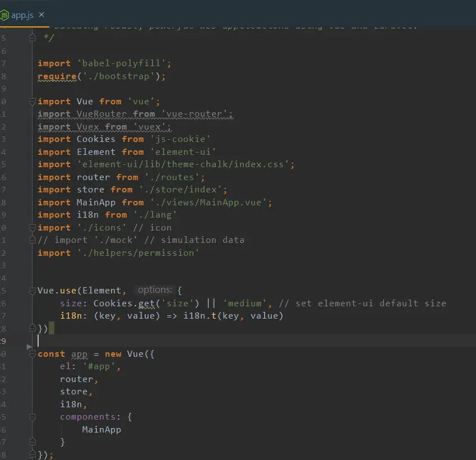Screen dimensions: 476x460
Task: Click Cookies identifier in js-cookie import
Action: [x=96, y=139]
